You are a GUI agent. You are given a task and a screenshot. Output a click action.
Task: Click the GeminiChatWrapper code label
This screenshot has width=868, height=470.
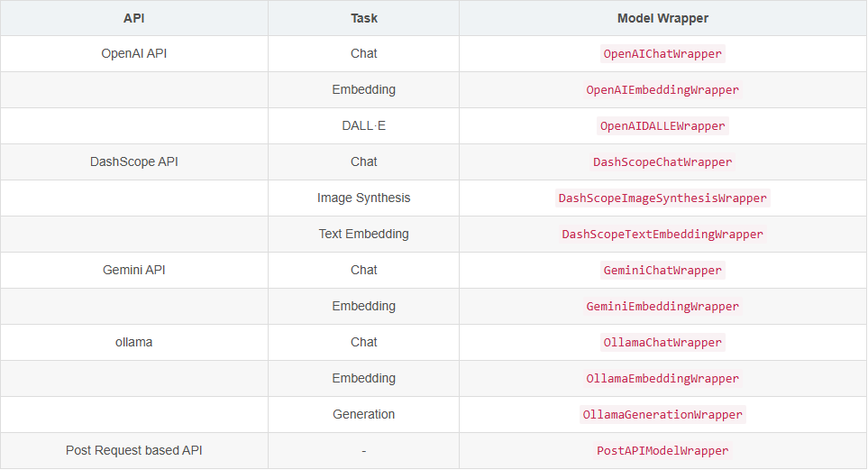pos(662,271)
